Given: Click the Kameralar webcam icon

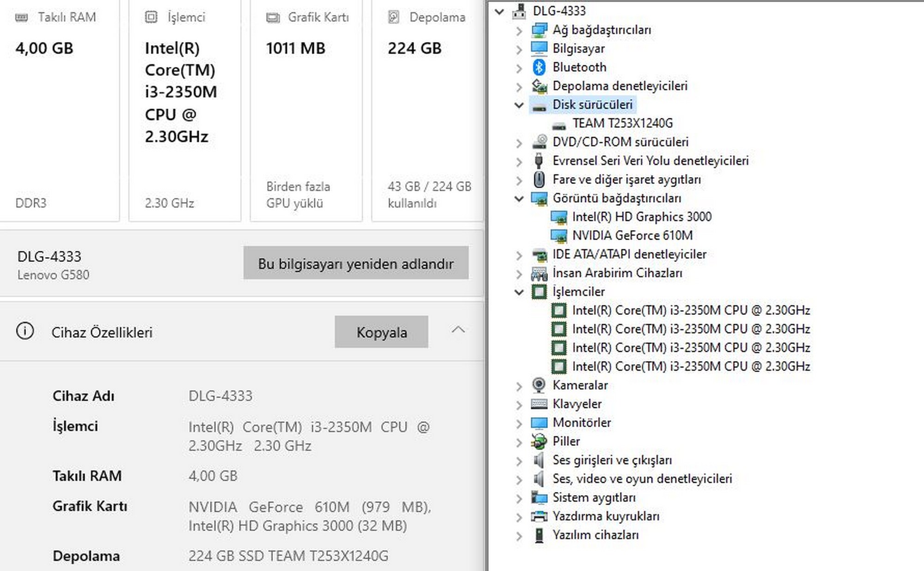Looking at the screenshot, I should [539, 385].
